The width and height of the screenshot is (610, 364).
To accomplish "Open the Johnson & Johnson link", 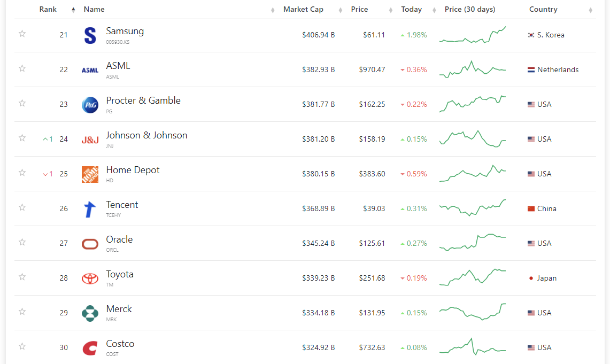I will 146,135.
